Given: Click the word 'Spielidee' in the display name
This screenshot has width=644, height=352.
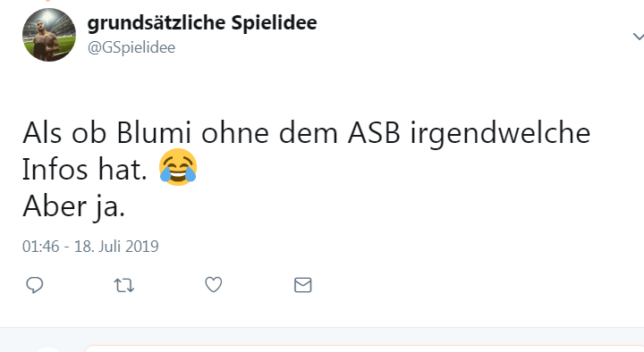Looking at the screenshot, I should [274, 22].
